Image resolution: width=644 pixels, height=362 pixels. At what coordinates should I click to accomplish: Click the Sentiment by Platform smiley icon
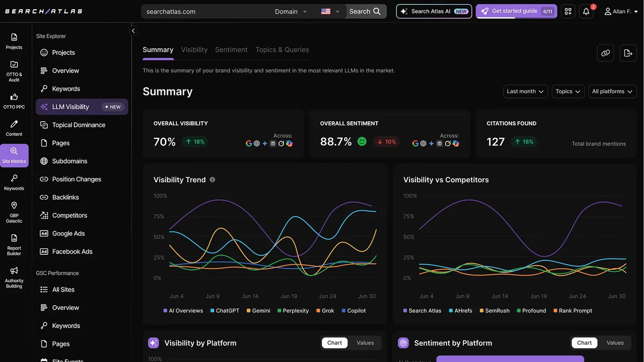(404, 343)
